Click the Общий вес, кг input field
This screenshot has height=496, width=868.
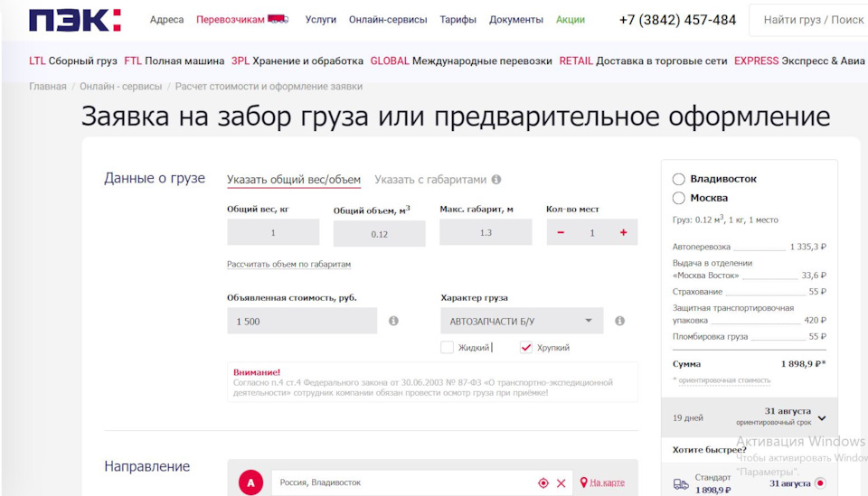pos(273,232)
